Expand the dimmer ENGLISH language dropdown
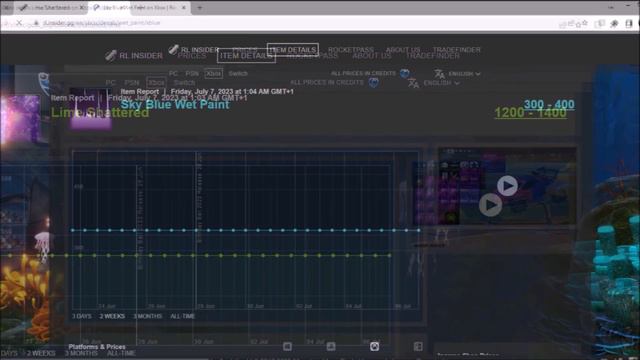The height and width of the screenshot is (360, 640). [x=441, y=83]
